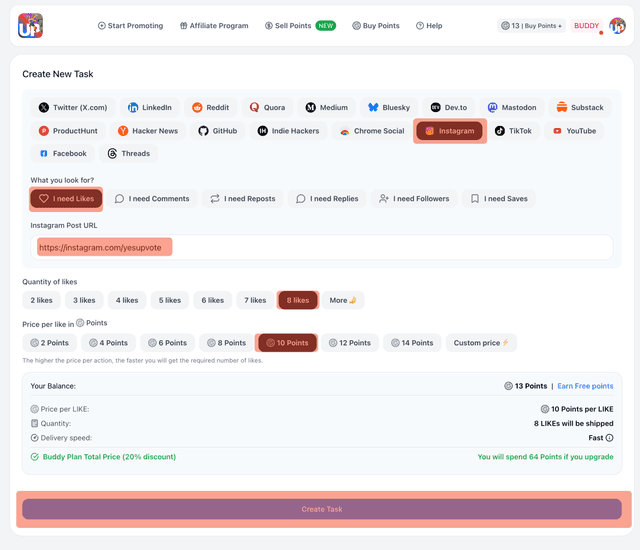The width and height of the screenshot is (640, 550).
Task: Choose the I need Followers option
Action: [414, 199]
